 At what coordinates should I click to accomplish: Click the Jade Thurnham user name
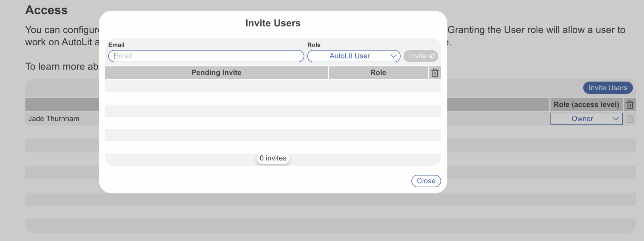(x=54, y=119)
